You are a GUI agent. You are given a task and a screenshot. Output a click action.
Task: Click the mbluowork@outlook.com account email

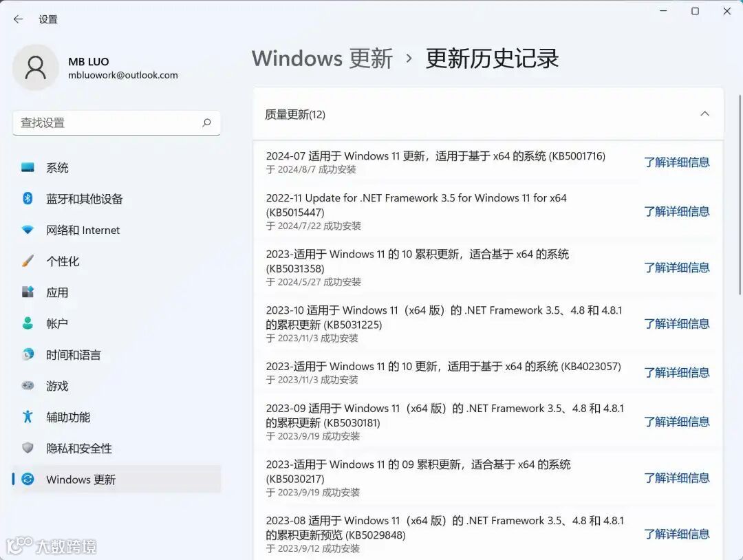coord(123,75)
